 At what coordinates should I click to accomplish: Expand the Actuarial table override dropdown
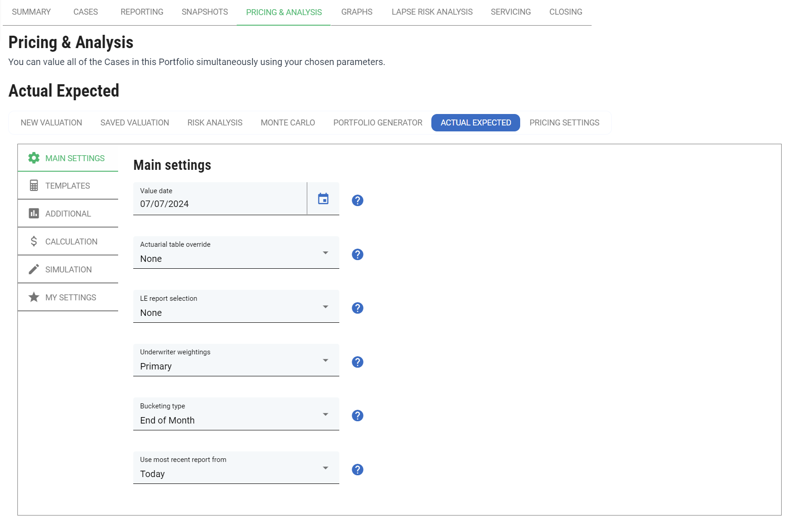(x=236, y=253)
